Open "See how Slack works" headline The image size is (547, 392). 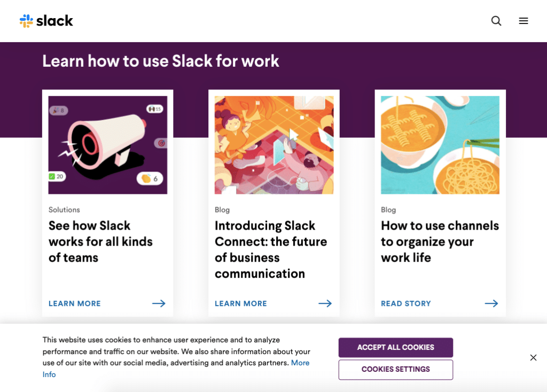coord(100,241)
